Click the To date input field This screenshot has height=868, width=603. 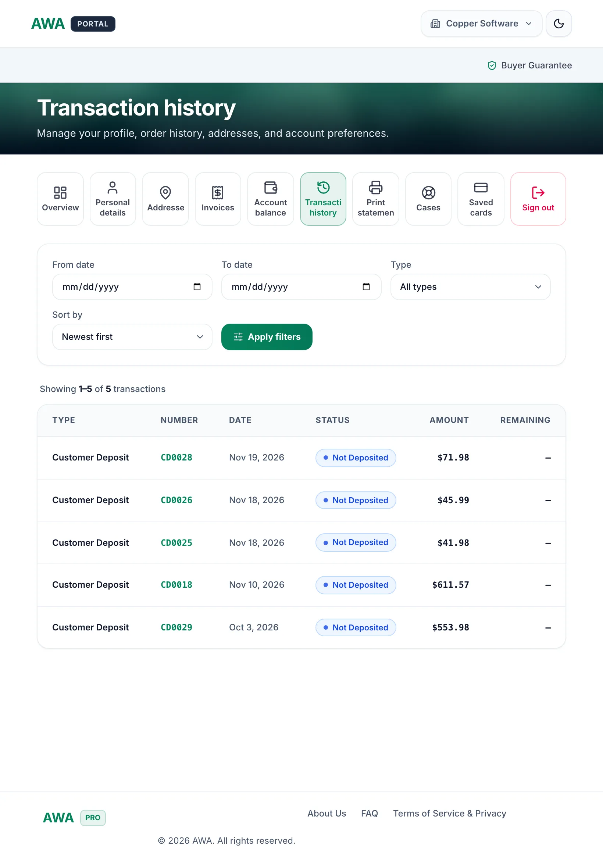click(301, 287)
